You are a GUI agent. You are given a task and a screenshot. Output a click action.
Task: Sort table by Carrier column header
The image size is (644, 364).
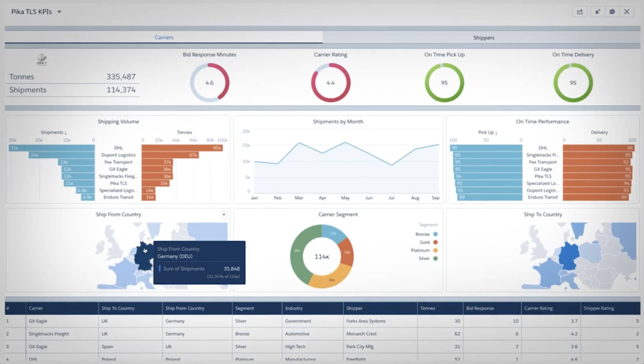point(62,308)
